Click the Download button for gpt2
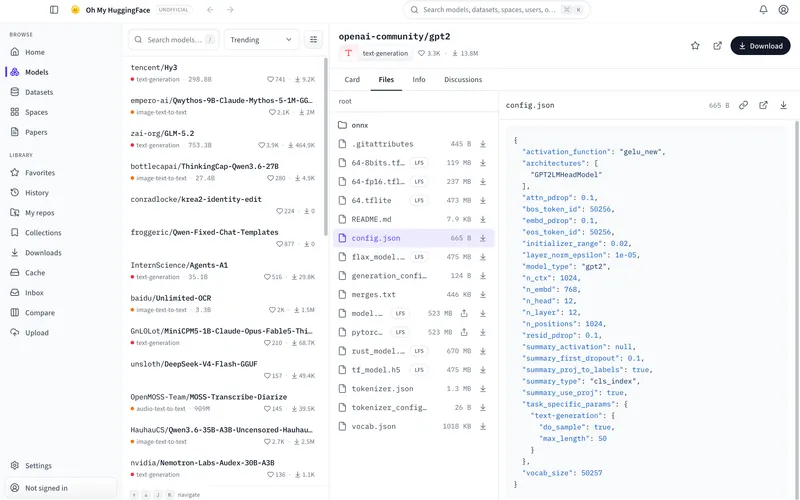This screenshot has height=500, width=800. 760,46
